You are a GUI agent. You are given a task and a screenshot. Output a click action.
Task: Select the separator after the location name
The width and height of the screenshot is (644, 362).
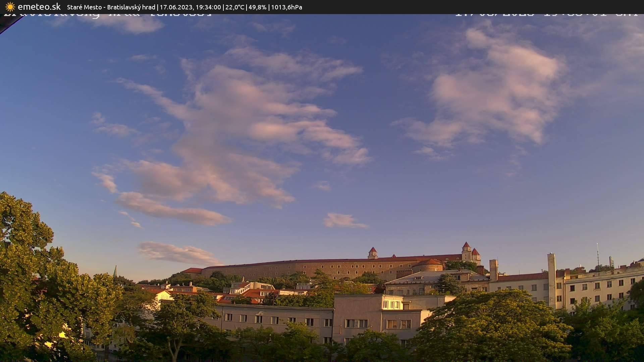(158, 7)
